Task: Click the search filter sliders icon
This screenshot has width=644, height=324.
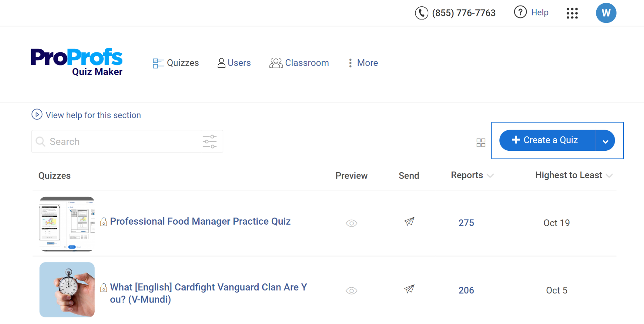Action: (210, 142)
